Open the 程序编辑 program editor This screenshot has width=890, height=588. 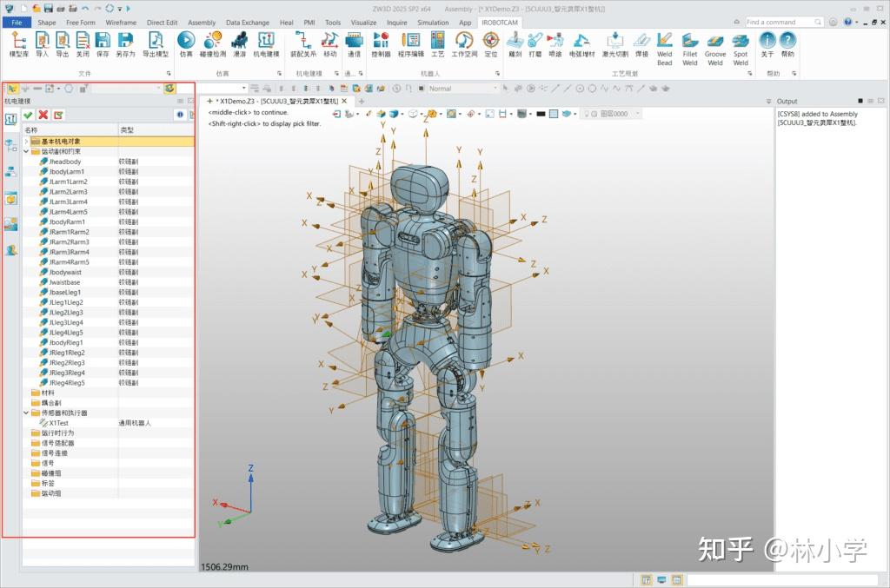(412, 43)
